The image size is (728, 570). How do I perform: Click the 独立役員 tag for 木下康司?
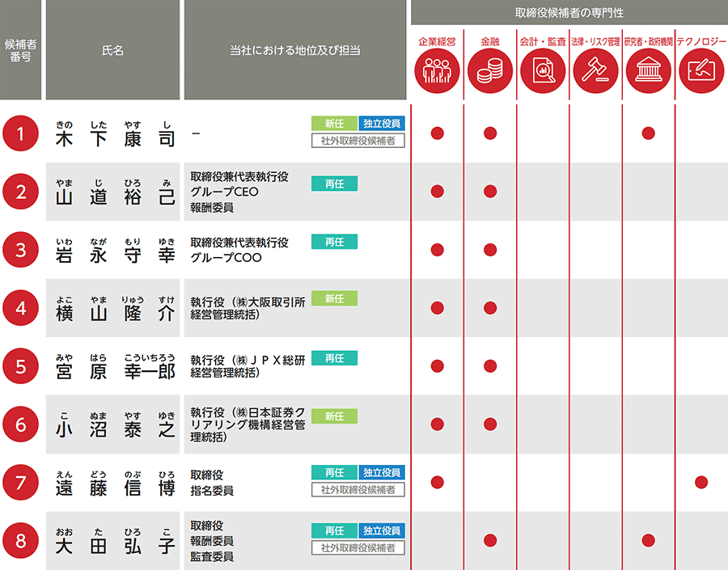(382, 124)
